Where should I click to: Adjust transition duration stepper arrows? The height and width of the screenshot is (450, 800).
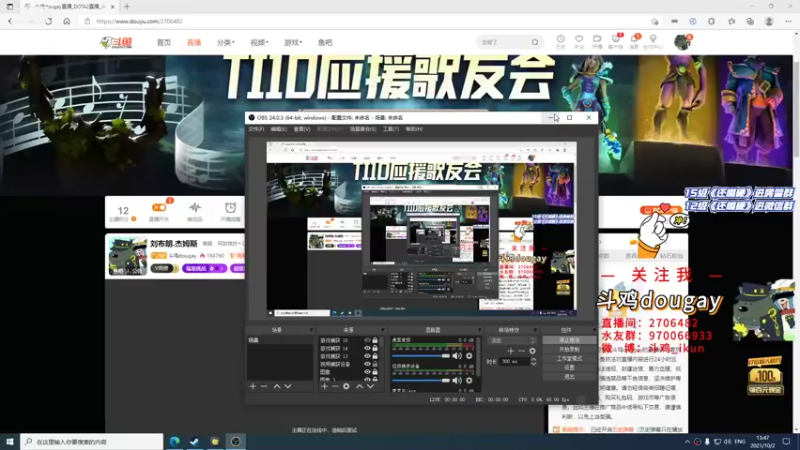(533, 361)
